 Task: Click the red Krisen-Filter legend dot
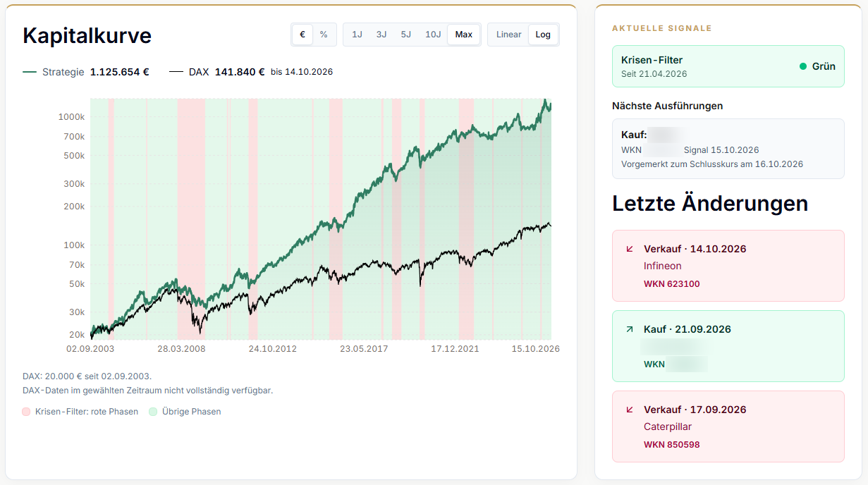coord(26,412)
